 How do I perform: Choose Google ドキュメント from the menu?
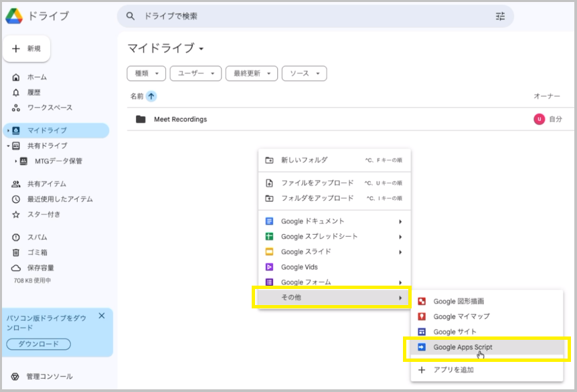pos(335,221)
